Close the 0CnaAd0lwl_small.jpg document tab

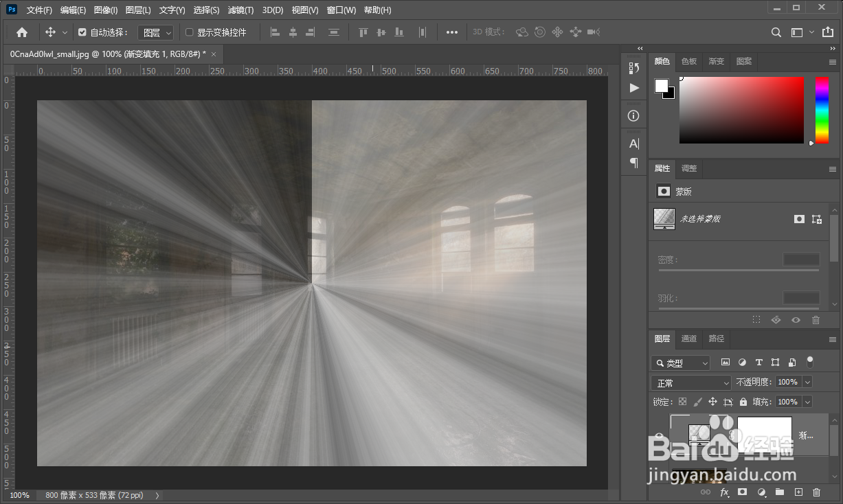[214, 54]
